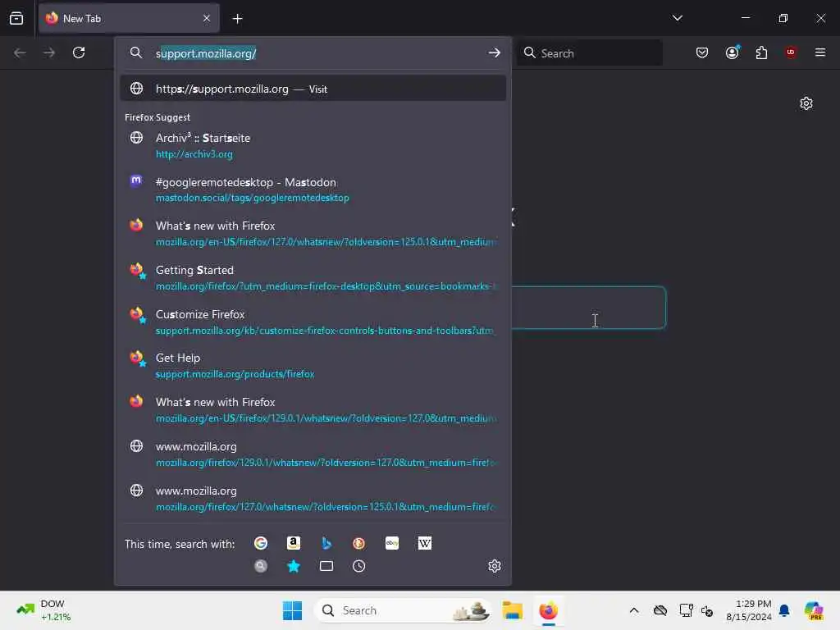Open #googleremotedesktop - Mastodon suggestion
The width and height of the screenshot is (840, 630).
(313, 189)
